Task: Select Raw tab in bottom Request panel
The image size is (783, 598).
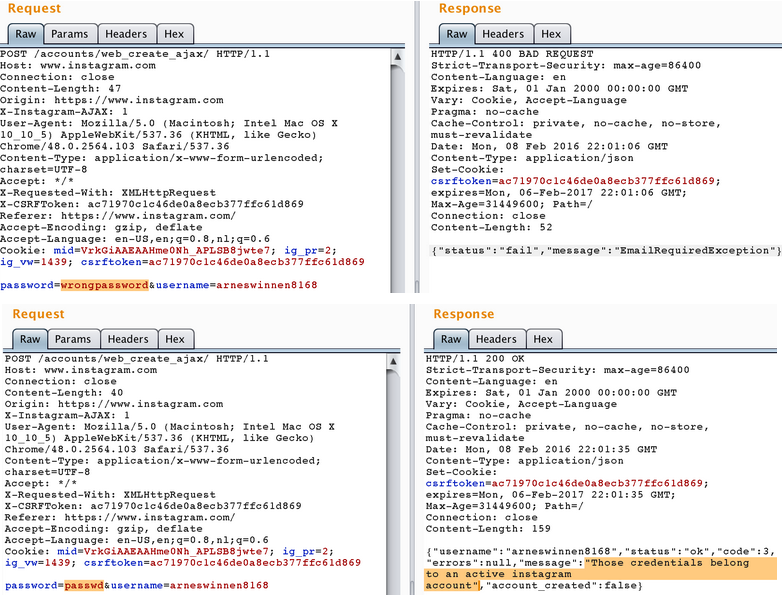Action: tap(30, 339)
